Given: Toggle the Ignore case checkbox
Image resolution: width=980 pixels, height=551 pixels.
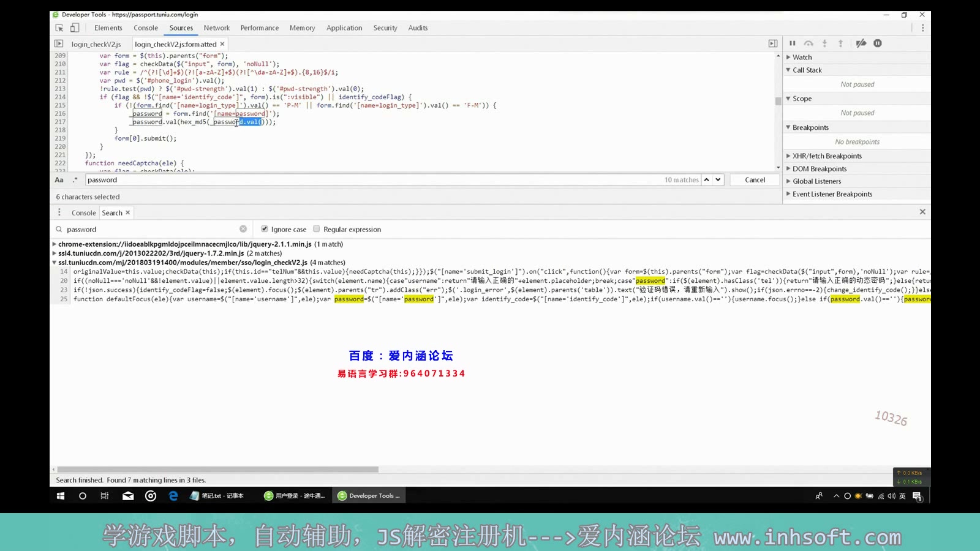Looking at the screenshot, I should [x=265, y=229].
